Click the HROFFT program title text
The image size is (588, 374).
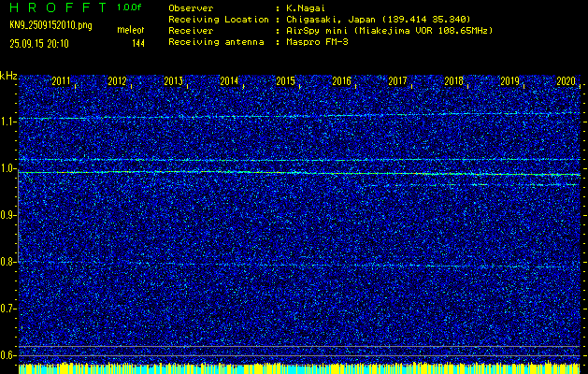[59, 7]
